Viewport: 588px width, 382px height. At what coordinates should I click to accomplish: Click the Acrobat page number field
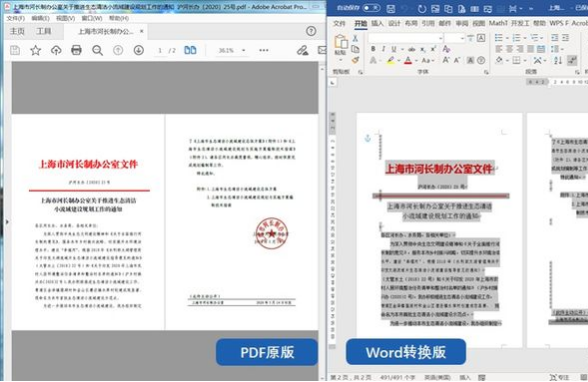[160, 50]
